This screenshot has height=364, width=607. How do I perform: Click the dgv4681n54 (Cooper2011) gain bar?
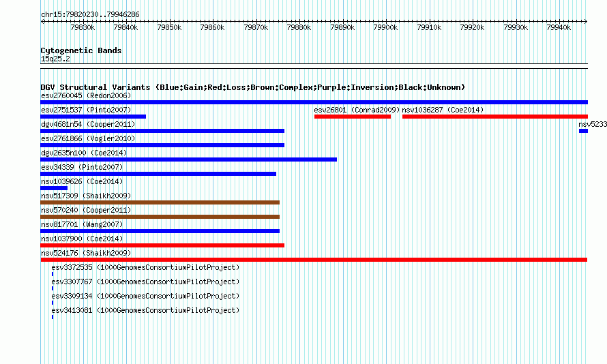(x=162, y=131)
